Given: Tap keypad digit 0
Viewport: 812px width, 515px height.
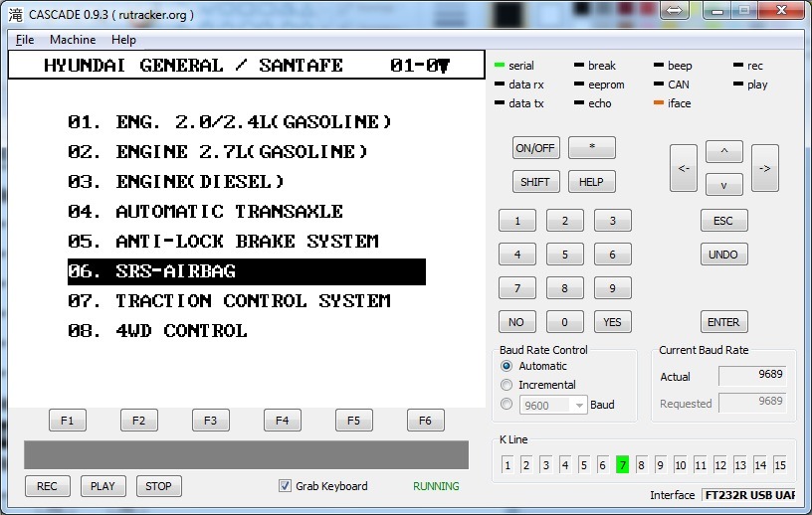Looking at the screenshot, I should pyautogui.click(x=564, y=322).
